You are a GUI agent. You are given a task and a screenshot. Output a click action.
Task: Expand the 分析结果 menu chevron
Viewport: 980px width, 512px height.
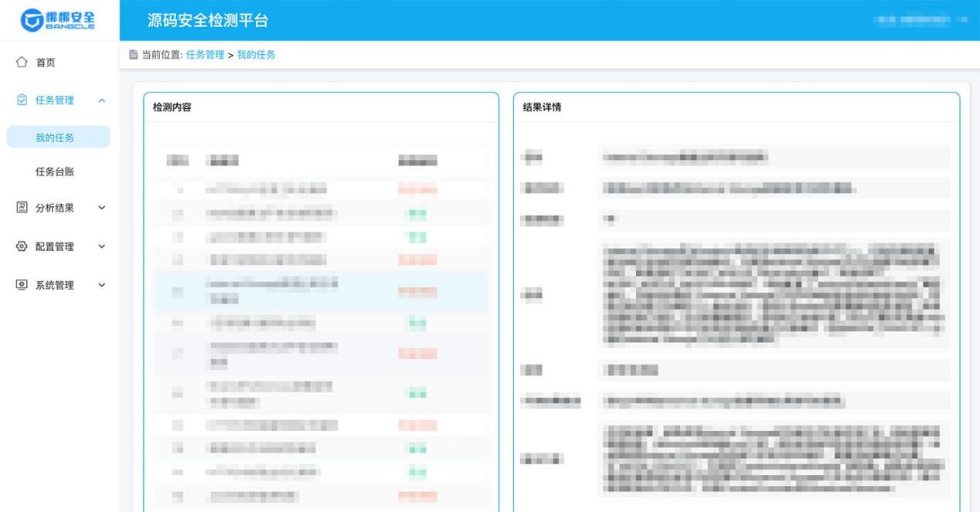click(x=101, y=208)
